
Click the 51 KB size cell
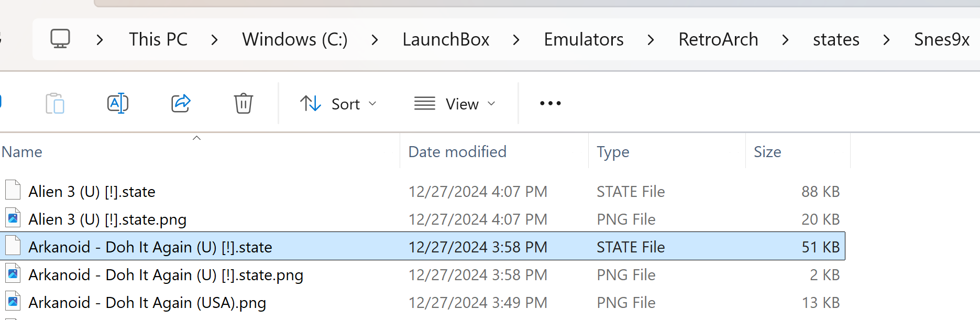[x=820, y=247]
